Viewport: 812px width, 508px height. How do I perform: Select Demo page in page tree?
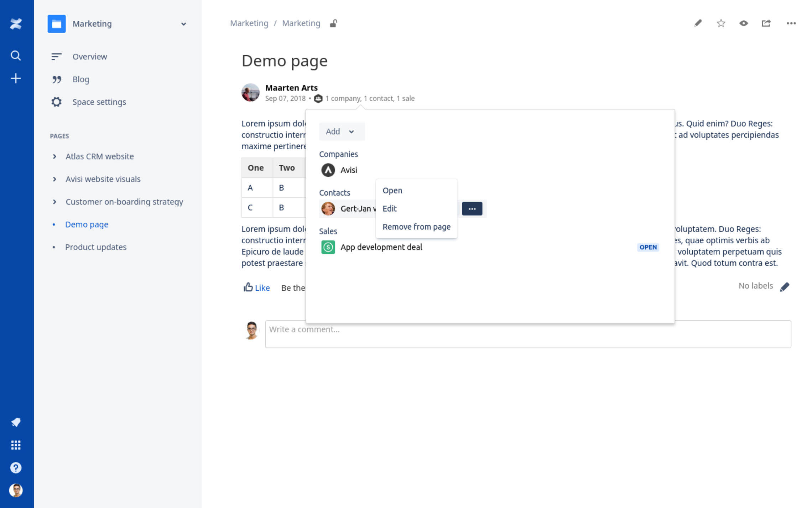tap(87, 224)
